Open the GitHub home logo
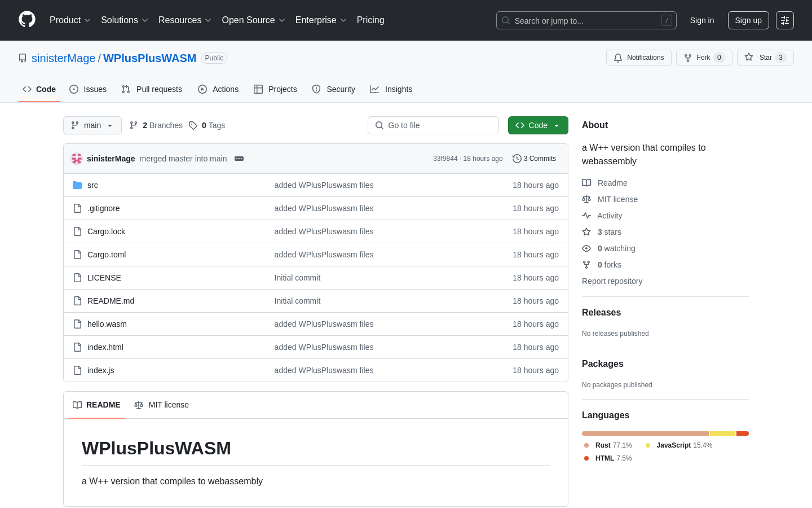812x508 pixels. (x=27, y=20)
